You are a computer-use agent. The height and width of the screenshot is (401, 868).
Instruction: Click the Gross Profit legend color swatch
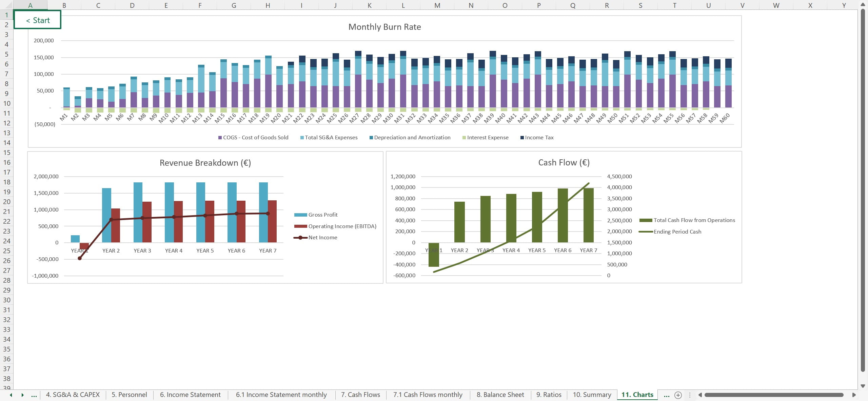tap(300, 215)
